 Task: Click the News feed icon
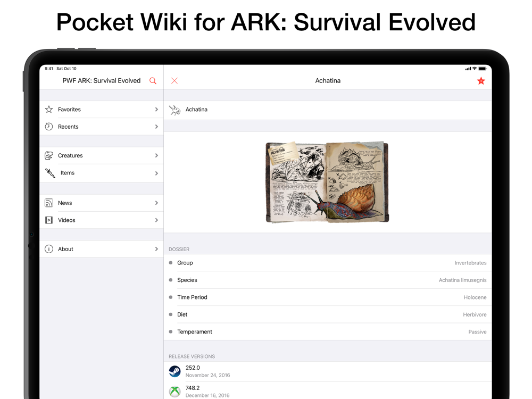tap(49, 203)
